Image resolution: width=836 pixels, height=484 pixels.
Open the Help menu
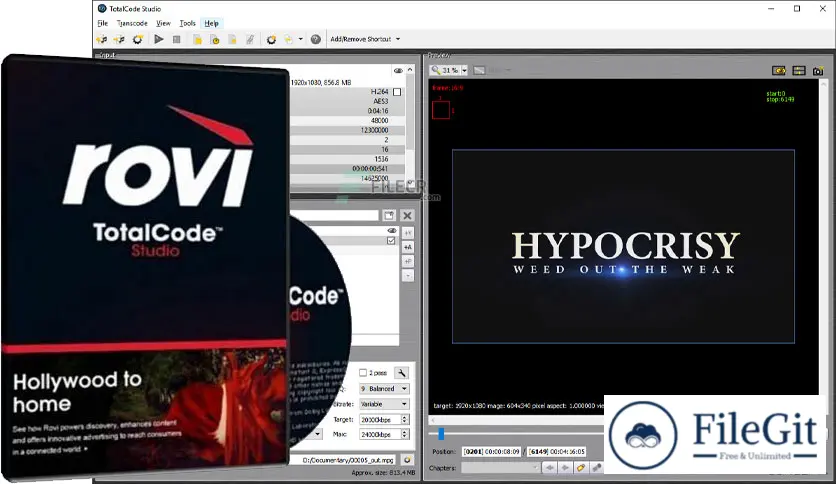tap(211, 23)
